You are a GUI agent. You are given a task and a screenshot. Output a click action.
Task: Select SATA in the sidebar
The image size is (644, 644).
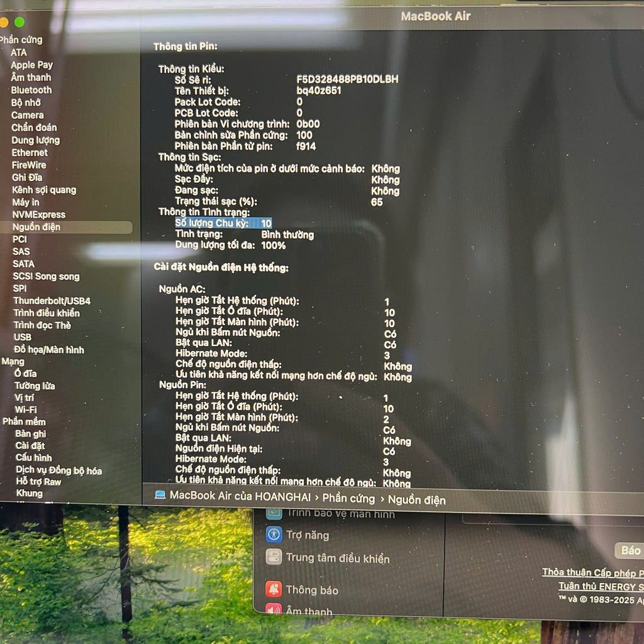tap(23, 264)
